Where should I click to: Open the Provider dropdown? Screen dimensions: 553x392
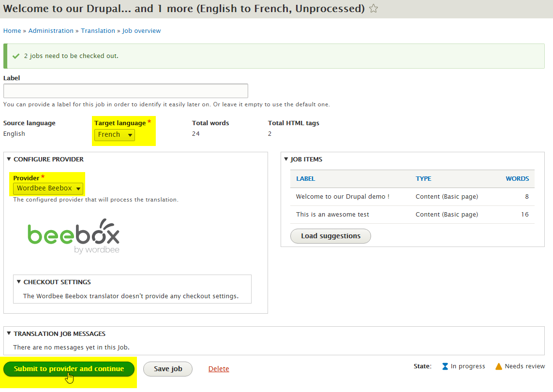[x=48, y=188]
